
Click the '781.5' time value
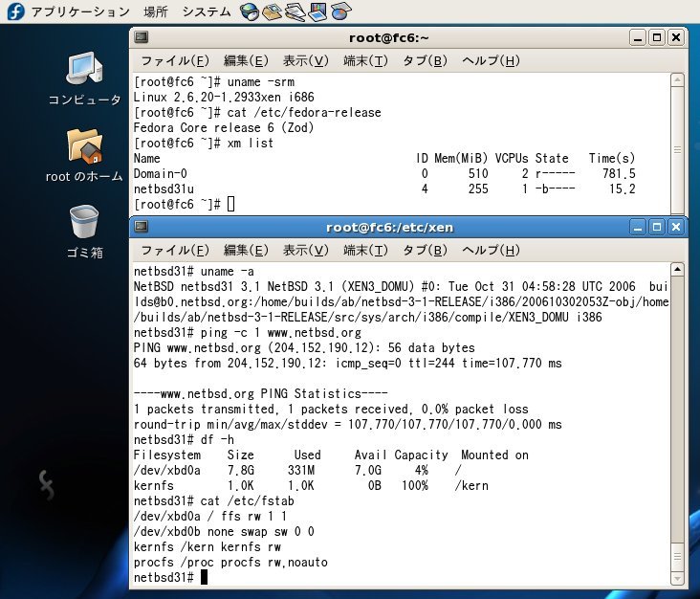point(619,173)
